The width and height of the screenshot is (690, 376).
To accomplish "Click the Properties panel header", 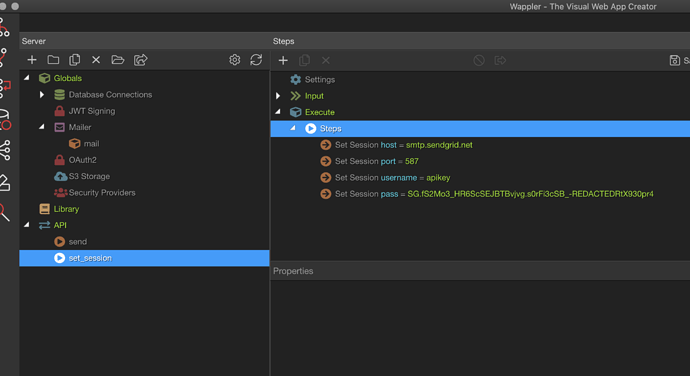I will pos(293,271).
